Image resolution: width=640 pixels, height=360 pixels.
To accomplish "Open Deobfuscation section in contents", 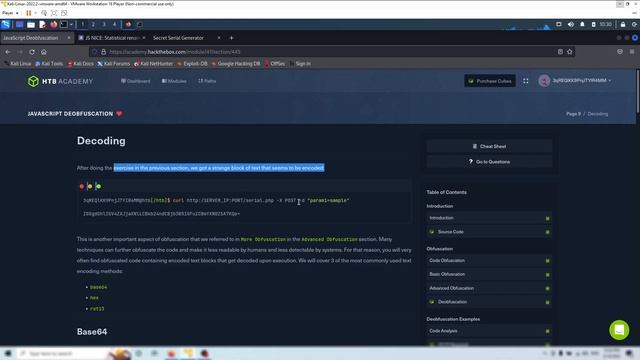I will [489, 302].
